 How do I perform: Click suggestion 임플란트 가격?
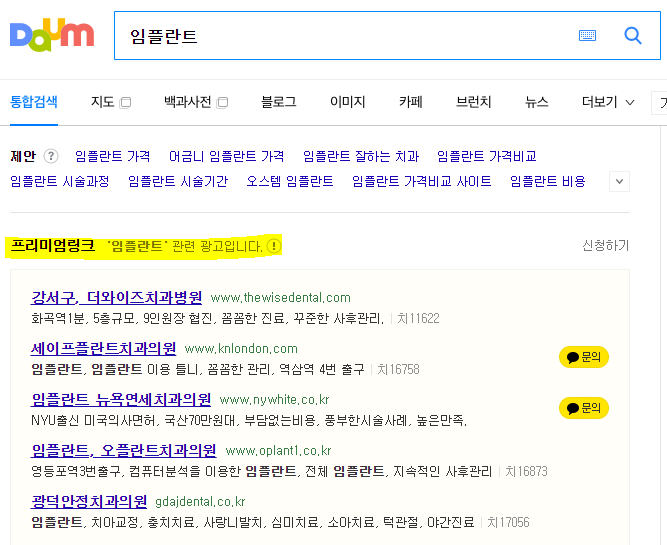[x=112, y=156]
